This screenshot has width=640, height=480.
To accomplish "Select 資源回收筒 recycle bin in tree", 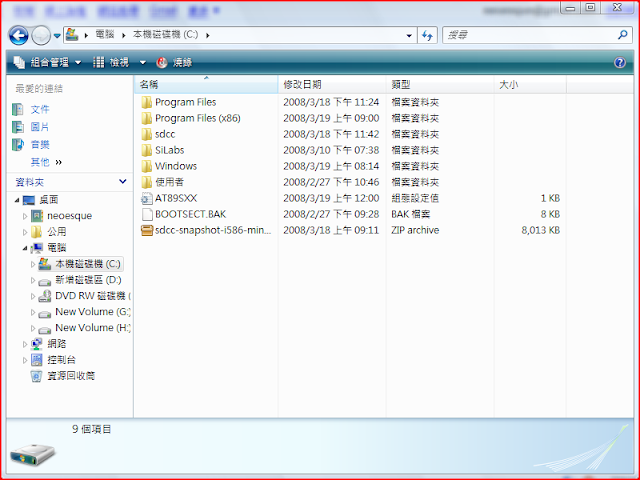I will pos(71,376).
